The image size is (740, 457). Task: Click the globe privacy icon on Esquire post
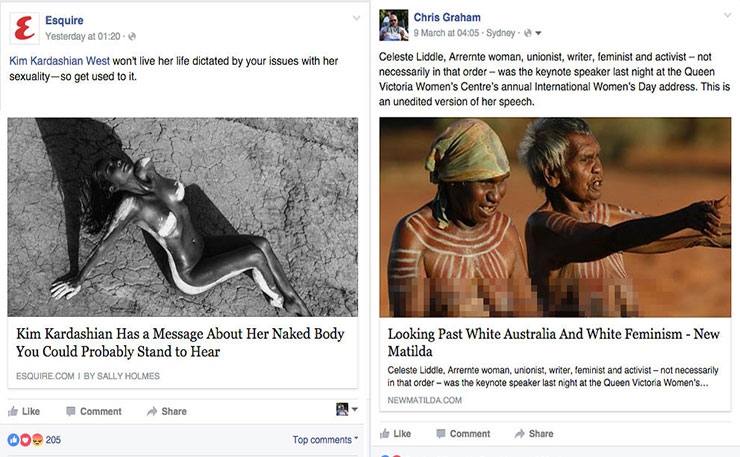(132, 36)
